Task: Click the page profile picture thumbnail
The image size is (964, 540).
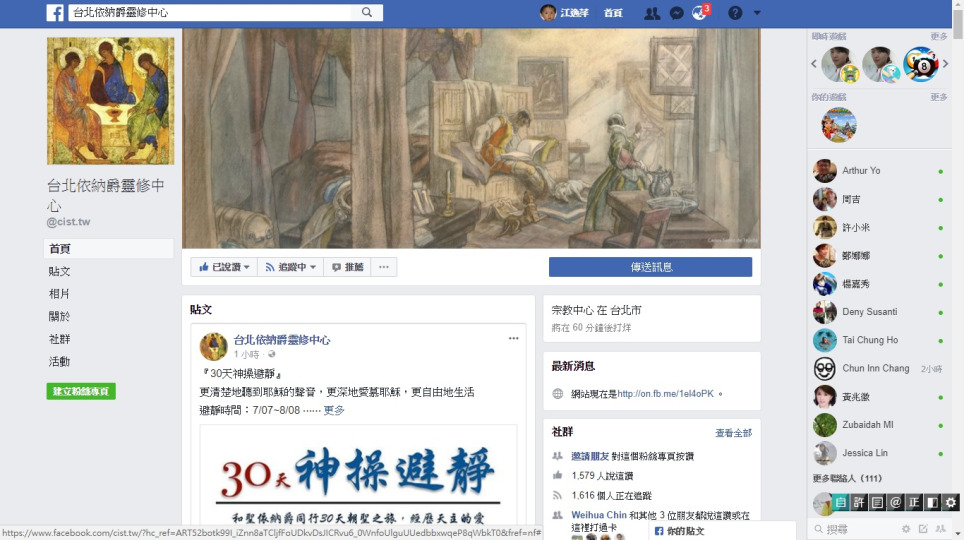Action: pos(111,101)
